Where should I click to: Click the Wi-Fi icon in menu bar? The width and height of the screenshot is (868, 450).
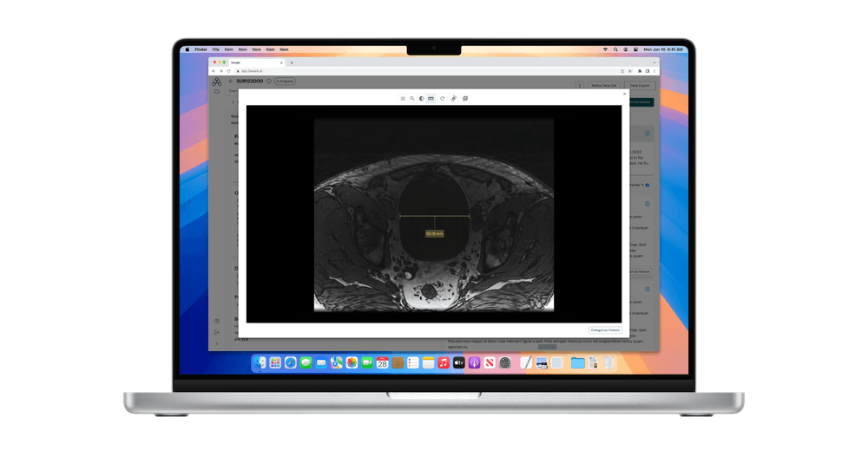tap(605, 49)
